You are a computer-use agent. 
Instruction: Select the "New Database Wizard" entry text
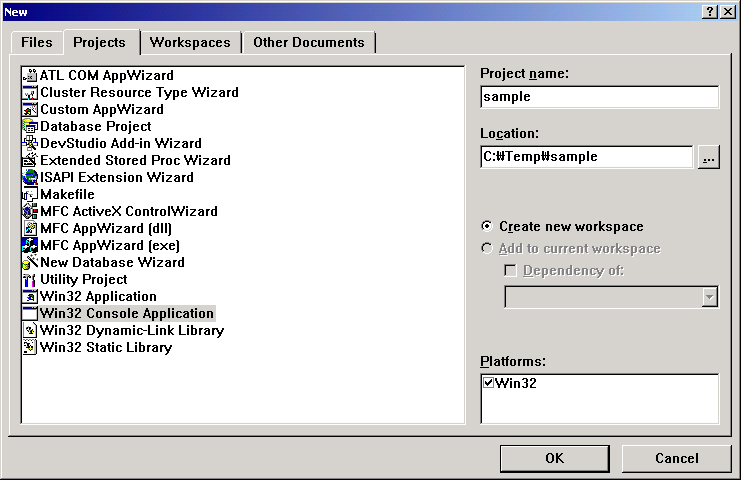[112, 262]
